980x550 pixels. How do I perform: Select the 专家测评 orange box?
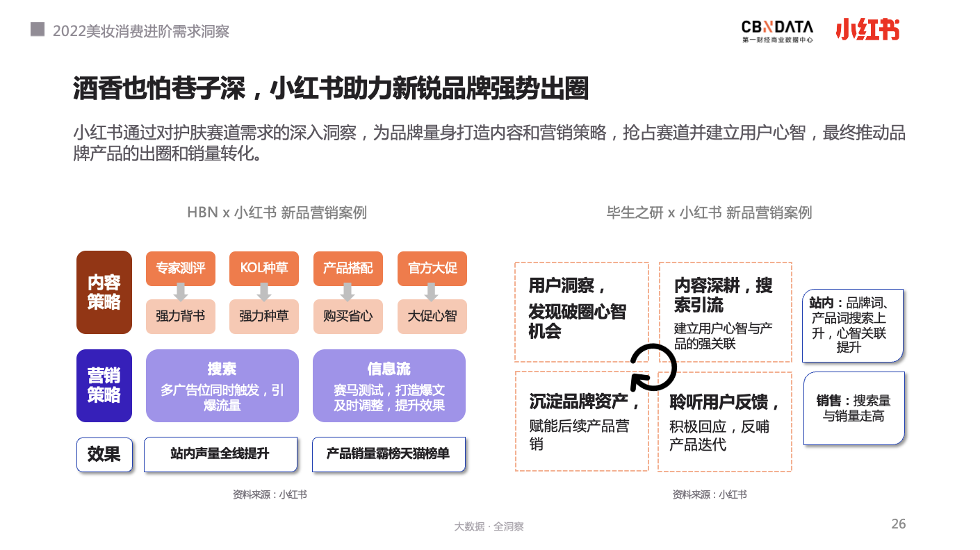click(181, 268)
